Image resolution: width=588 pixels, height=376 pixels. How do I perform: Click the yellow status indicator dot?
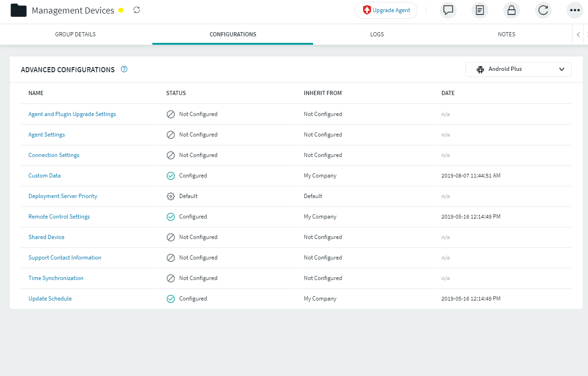coord(121,10)
